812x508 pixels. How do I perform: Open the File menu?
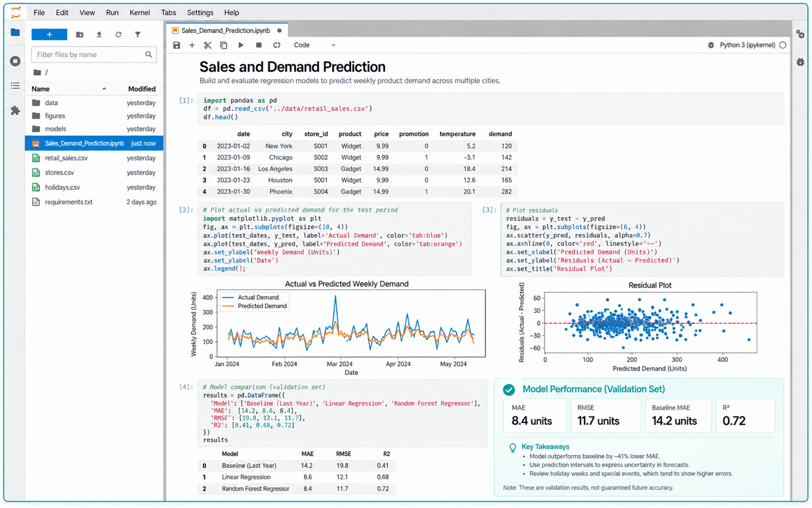click(x=39, y=13)
